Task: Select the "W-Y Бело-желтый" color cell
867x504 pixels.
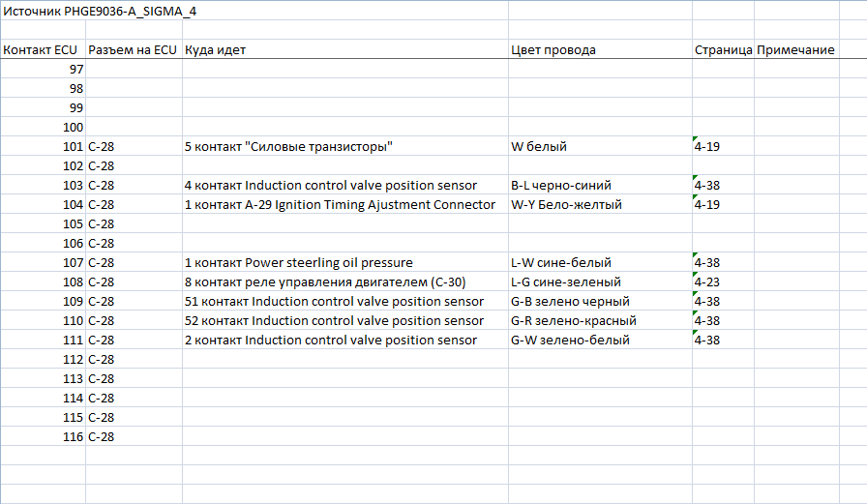Action: [566, 205]
